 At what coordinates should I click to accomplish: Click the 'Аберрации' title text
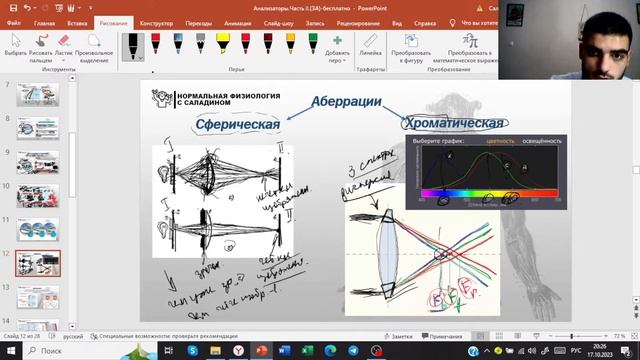346,101
